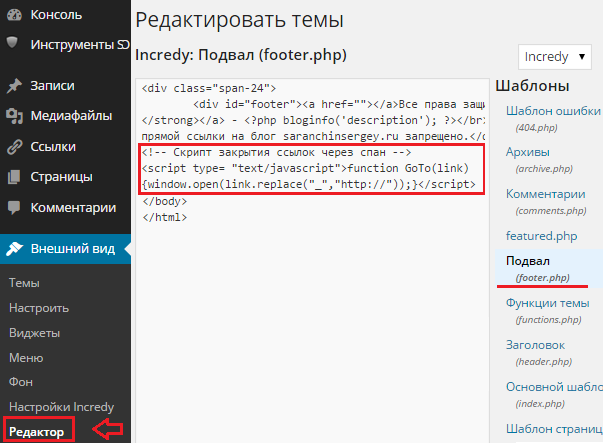Open the Архивы archive.php template
The image size is (603, 443).
pos(529,152)
